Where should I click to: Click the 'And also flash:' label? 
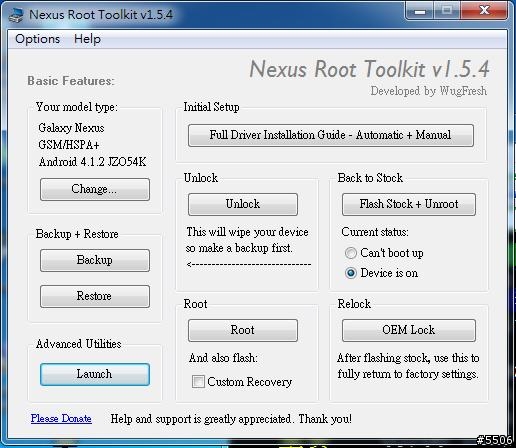pos(223,358)
